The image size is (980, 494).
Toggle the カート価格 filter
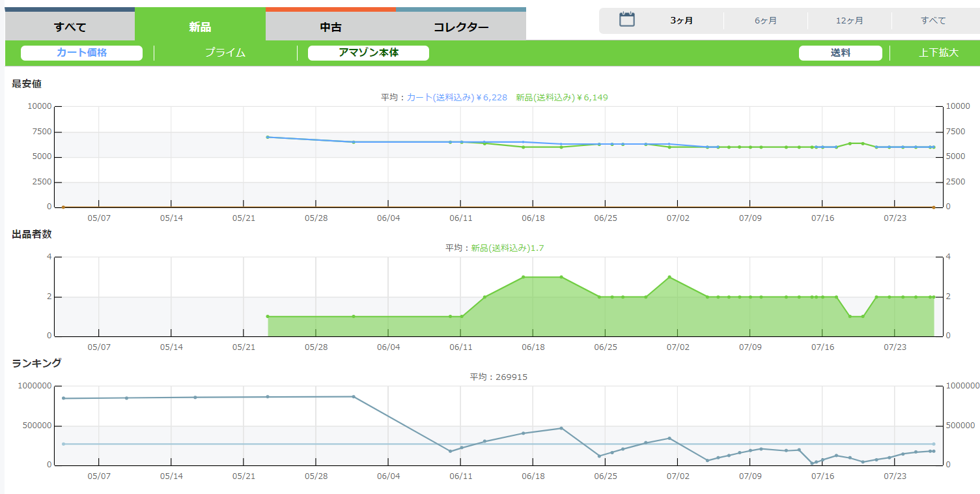81,53
